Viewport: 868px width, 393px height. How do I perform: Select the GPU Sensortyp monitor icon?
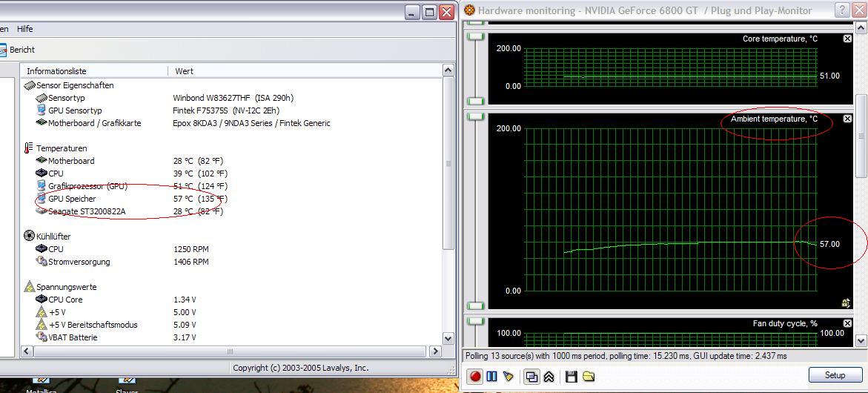click(41, 110)
